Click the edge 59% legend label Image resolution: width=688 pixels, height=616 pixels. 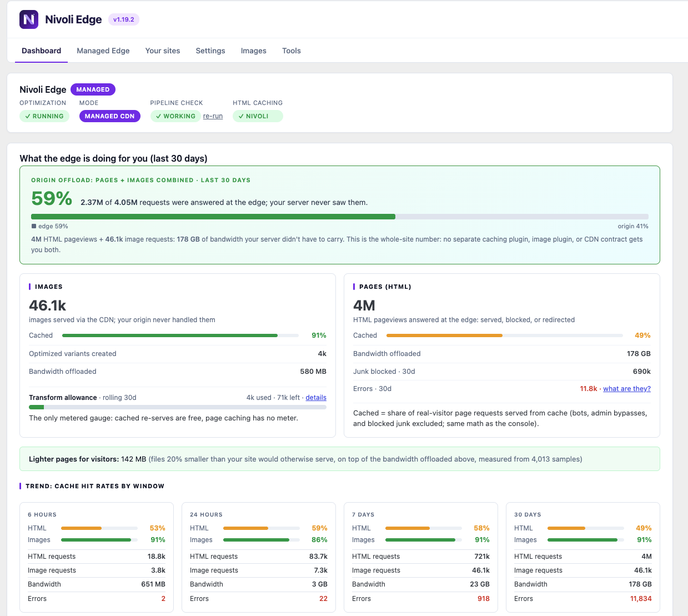coord(50,226)
